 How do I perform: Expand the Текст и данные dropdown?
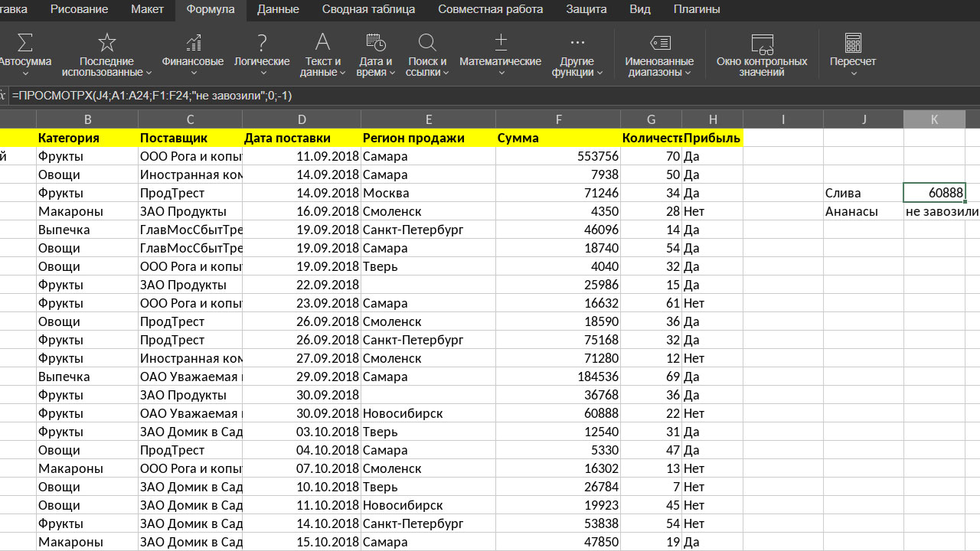342,73
